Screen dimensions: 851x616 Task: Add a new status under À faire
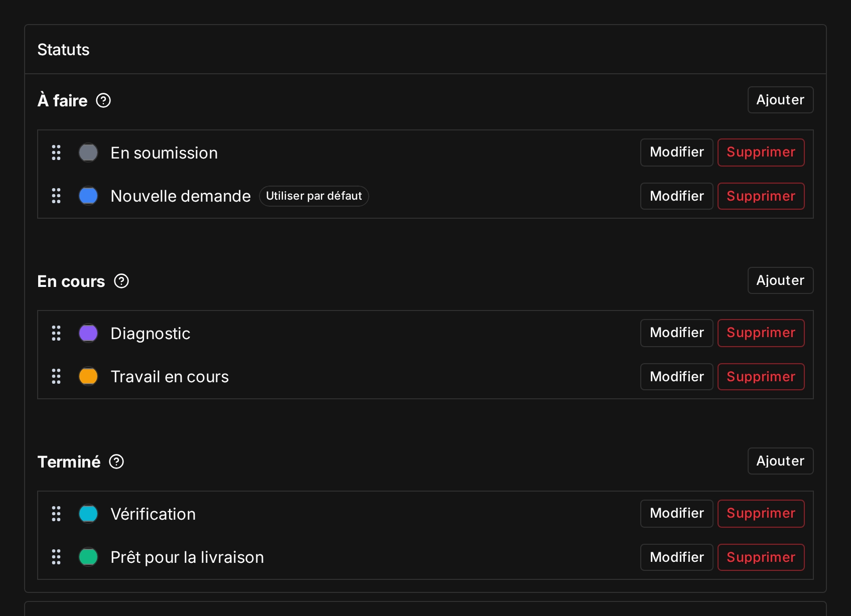(780, 100)
